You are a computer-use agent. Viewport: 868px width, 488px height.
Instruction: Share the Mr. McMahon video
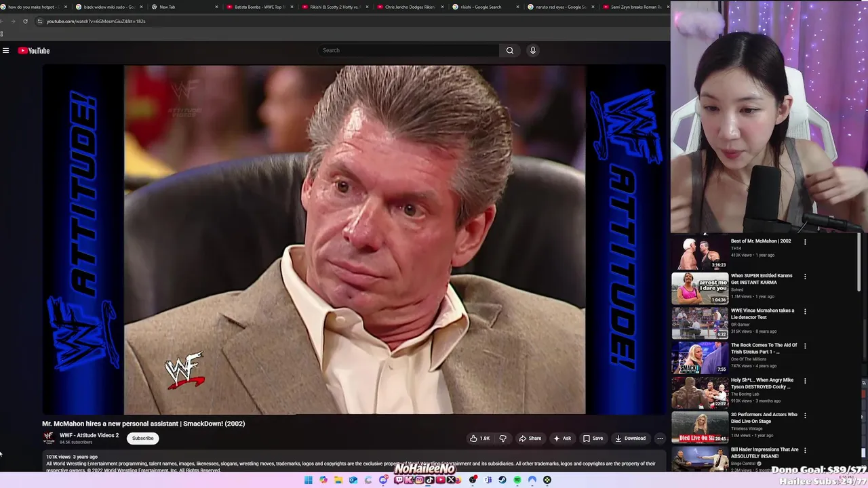point(530,439)
